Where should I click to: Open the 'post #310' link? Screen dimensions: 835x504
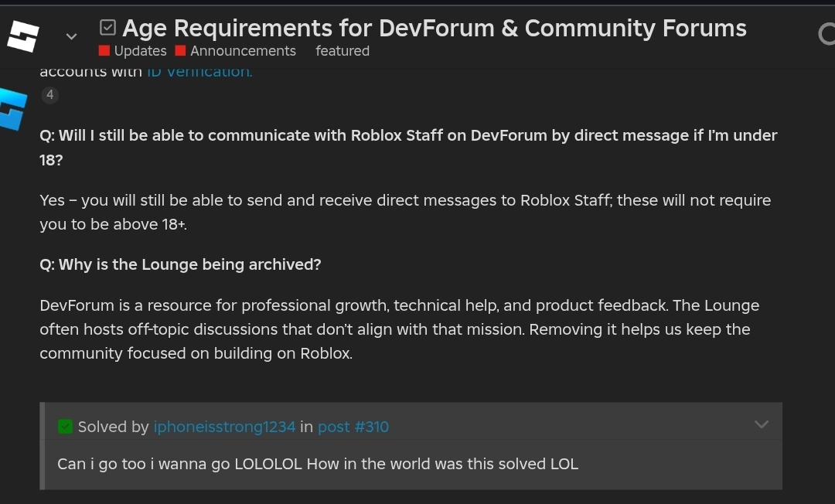point(353,426)
